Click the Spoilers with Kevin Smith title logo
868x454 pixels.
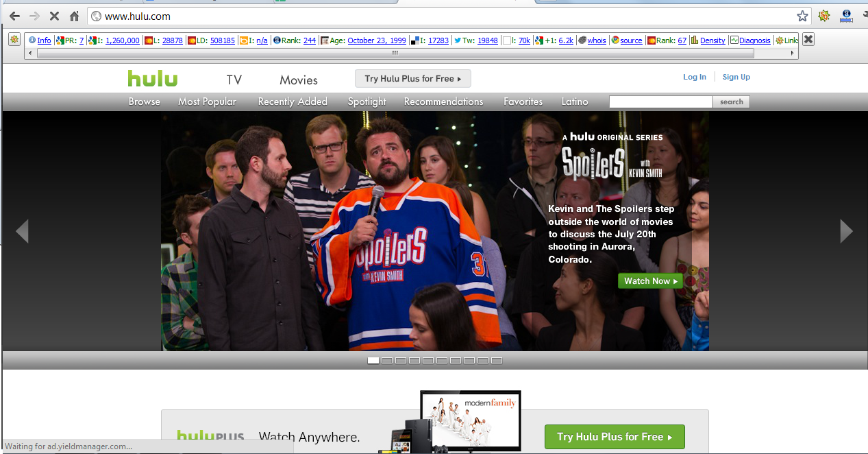[612, 163]
